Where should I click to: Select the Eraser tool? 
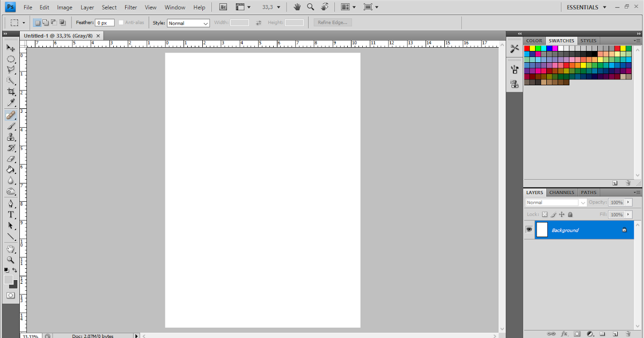[10, 159]
